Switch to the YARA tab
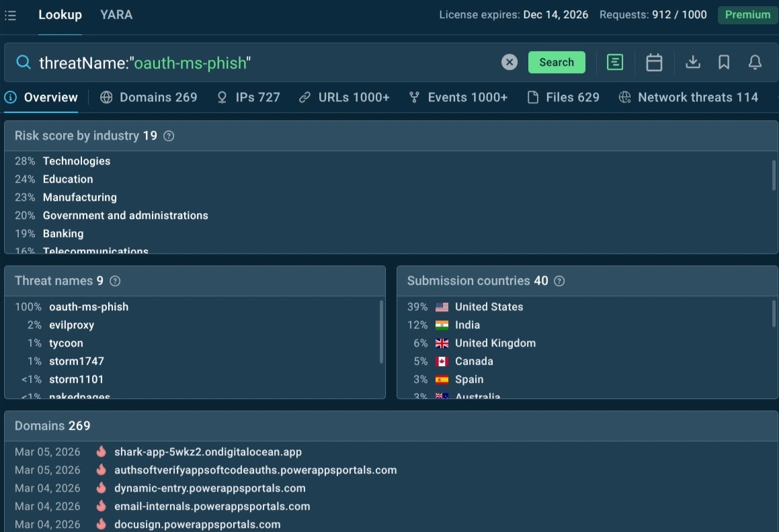779x532 pixels. 116,15
